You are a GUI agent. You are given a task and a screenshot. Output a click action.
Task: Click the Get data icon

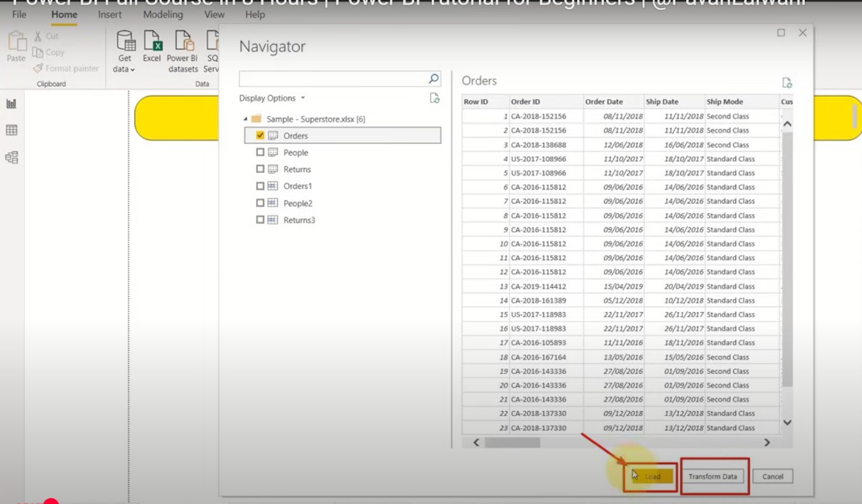(x=125, y=41)
